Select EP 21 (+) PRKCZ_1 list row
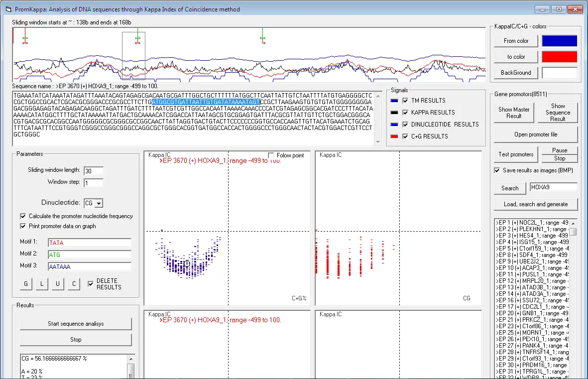The width and height of the screenshot is (588, 379). click(x=532, y=320)
